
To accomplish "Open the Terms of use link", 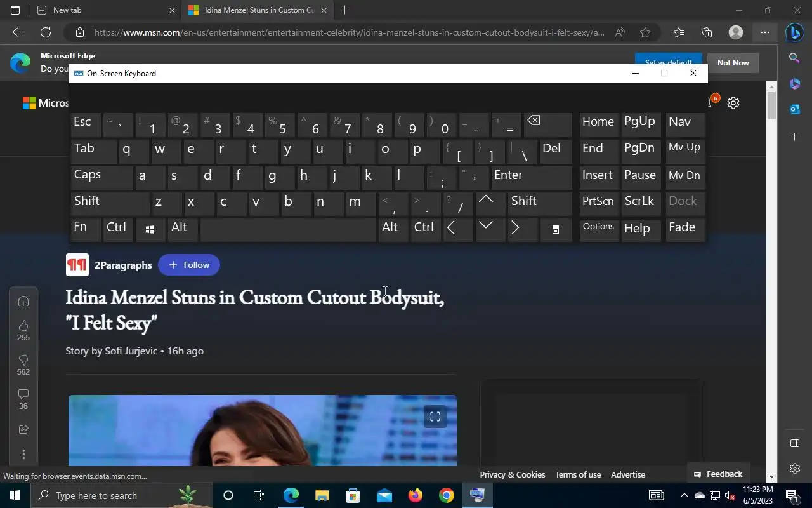I will click(x=578, y=474).
